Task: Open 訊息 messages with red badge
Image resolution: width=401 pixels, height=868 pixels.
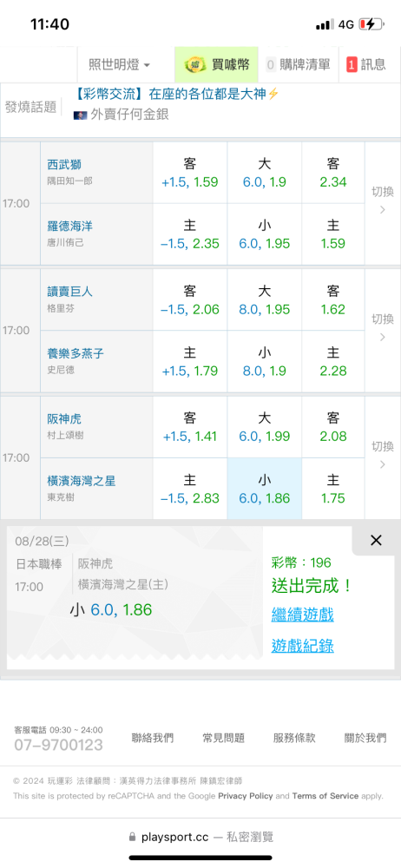Action: [366, 65]
